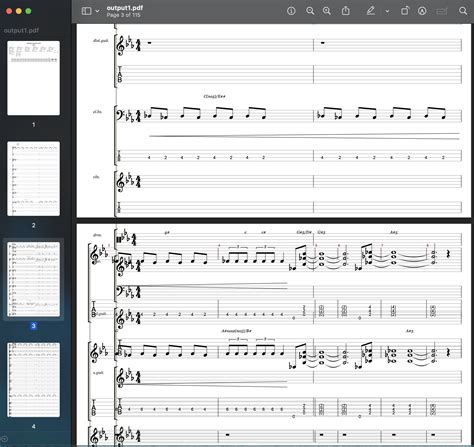Click the page number 1 label
The width and height of the screenshot is (474, 447).
(x=33, y=125)
